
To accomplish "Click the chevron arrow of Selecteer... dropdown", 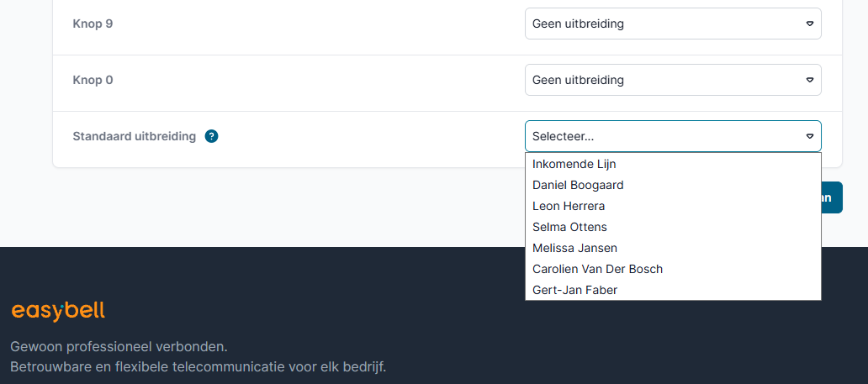I will pyautogui.click(x=809, y=136).
